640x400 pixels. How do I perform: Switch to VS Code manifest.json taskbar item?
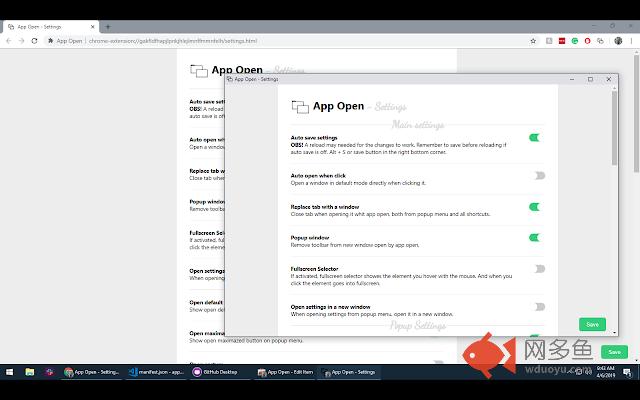(156, 372)
